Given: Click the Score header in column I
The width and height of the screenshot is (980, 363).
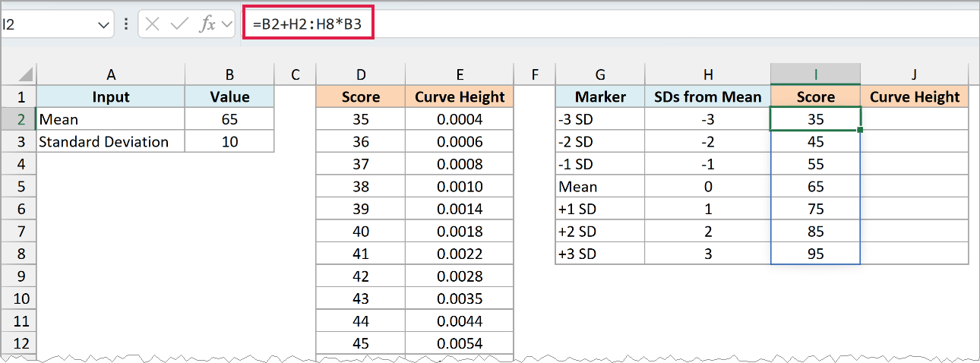Looking at the screenshot, I should 816,96.
